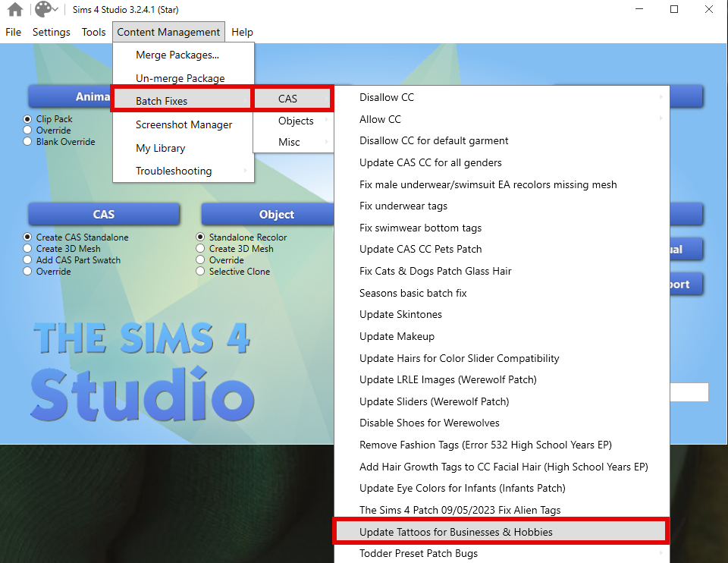Open the Help menu

point(242,32)
